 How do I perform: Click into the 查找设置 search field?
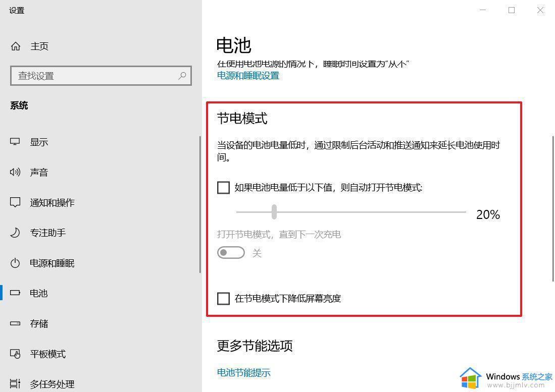pyautogui.click(x=101, y=76)
